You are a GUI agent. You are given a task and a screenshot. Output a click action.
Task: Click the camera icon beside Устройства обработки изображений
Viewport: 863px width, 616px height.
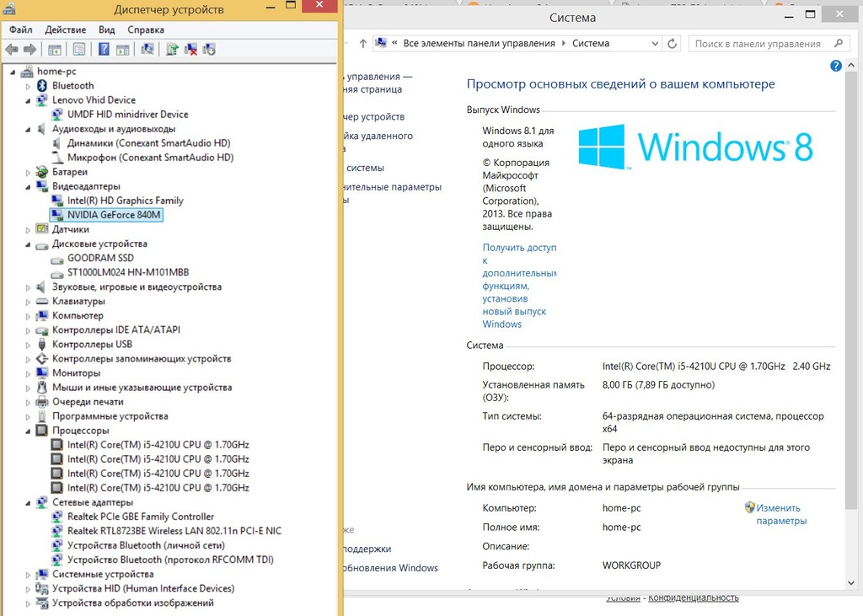(x=42, y=603)
